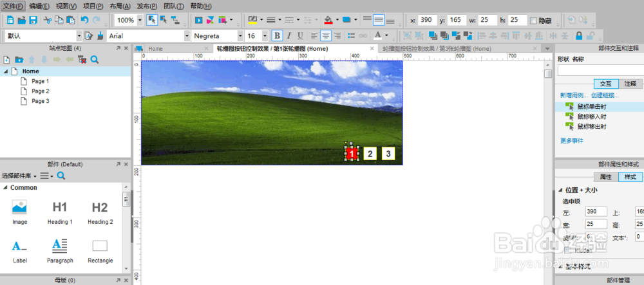The height and width of the screenshot is (285, 644).
Task: Toggle underline text formatting
Action: pyautogui.click(x=300, y=35)
